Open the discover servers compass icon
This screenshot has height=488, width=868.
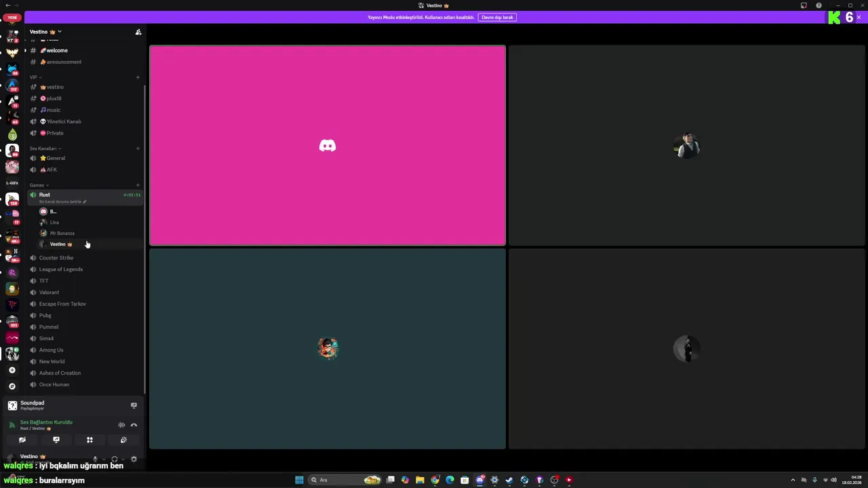(12, 386)
